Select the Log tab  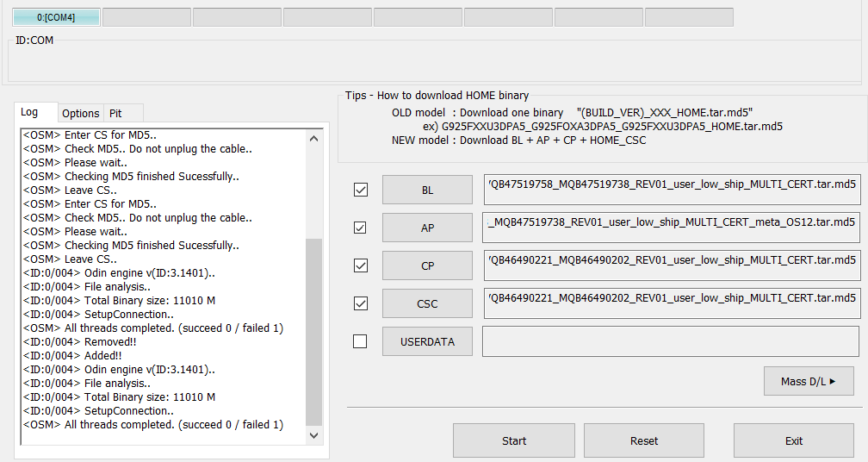tap(30, 112)
